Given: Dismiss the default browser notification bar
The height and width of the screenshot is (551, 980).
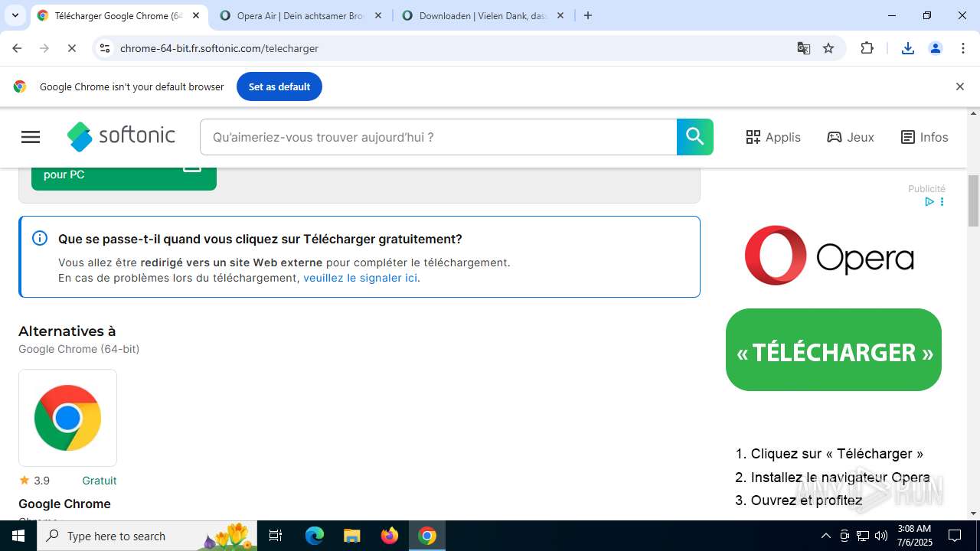Looking at the screenshot, I should (x=959, y=86).
